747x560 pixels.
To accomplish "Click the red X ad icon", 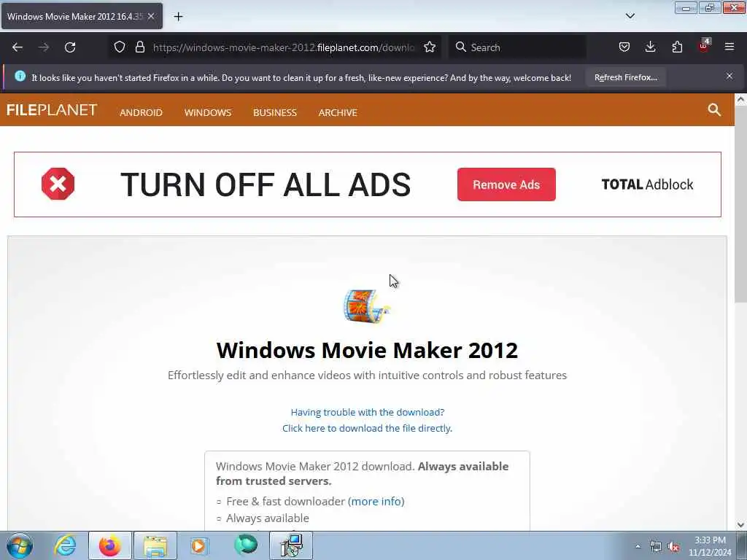I will click(58, 184).
